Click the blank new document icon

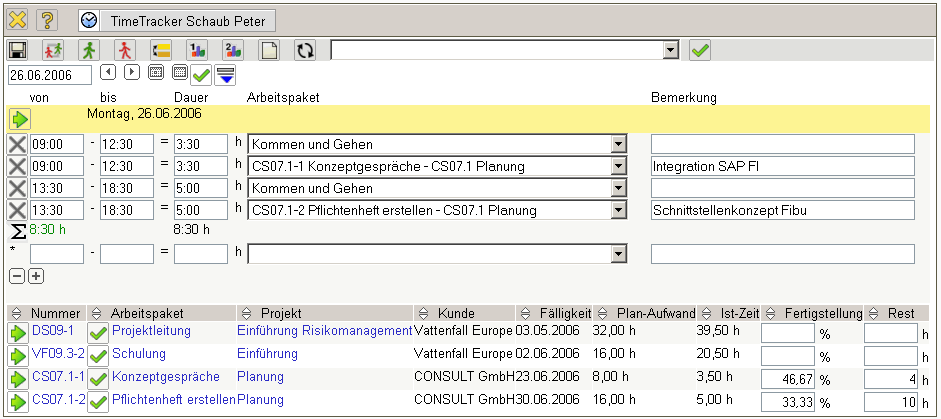tap(269, 50)
